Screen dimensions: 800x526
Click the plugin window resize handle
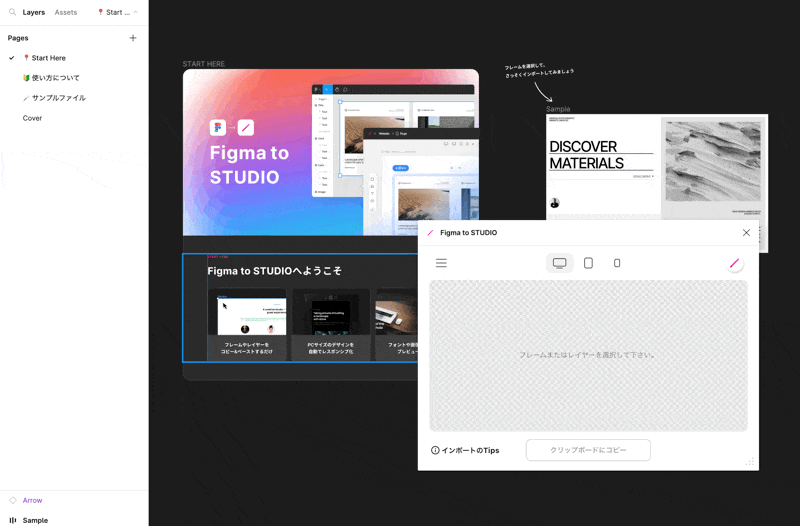(x=750, y=462)
